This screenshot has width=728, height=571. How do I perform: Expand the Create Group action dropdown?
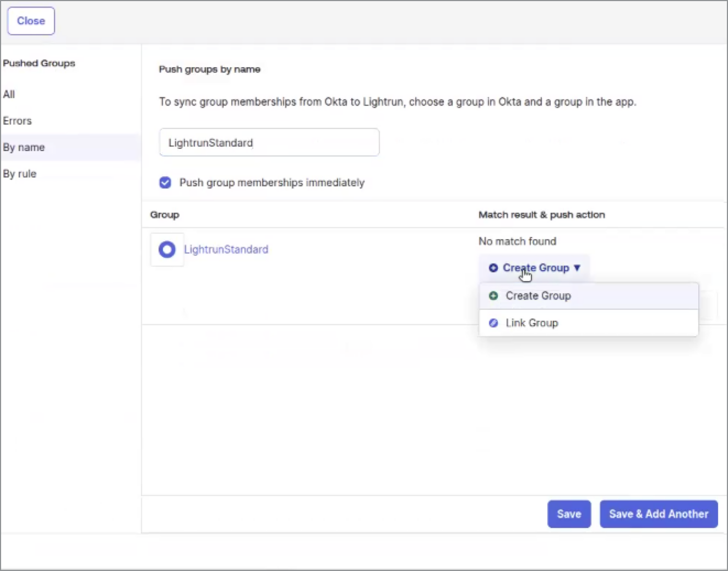coord(535,268)
